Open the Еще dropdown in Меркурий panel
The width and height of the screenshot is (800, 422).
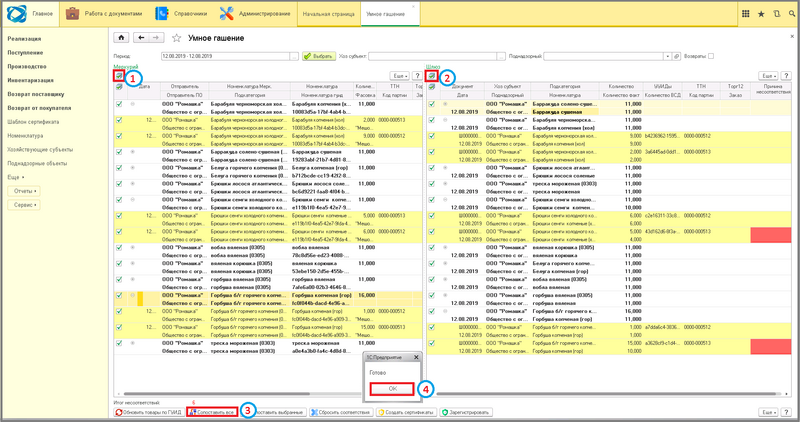coord(399,76)
